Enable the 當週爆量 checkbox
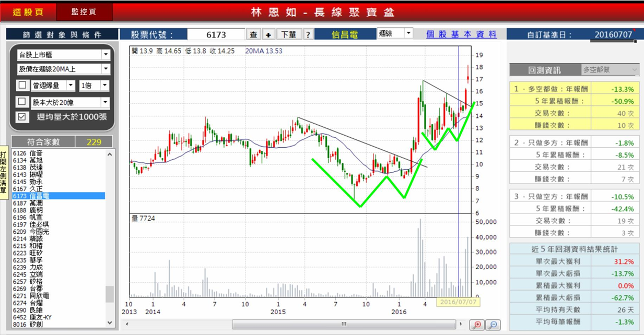This screenshot has height=335, width=644. [x=22, y=86]
